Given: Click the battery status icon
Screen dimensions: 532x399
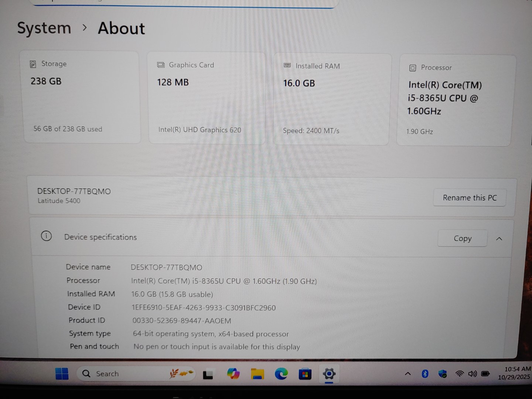Looking at the screenshot, I should (485, 374).
